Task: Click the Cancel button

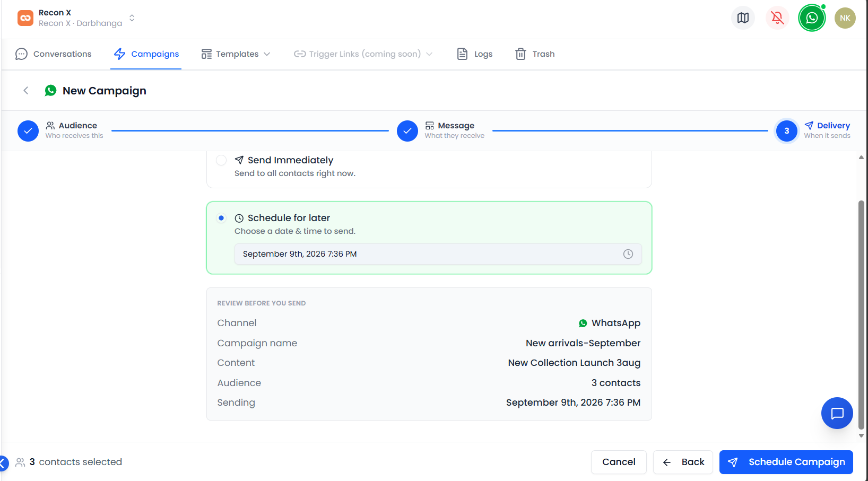Action: point(619,462)
